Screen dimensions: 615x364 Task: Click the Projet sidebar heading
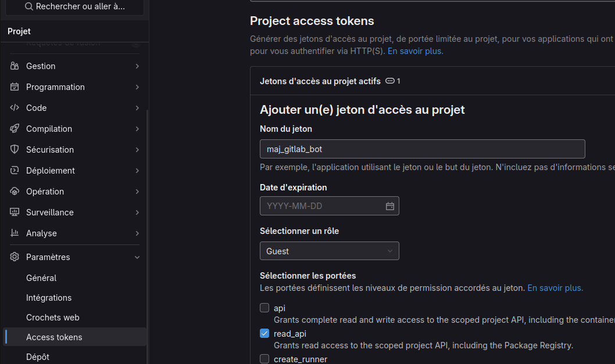tap(19, 31)
